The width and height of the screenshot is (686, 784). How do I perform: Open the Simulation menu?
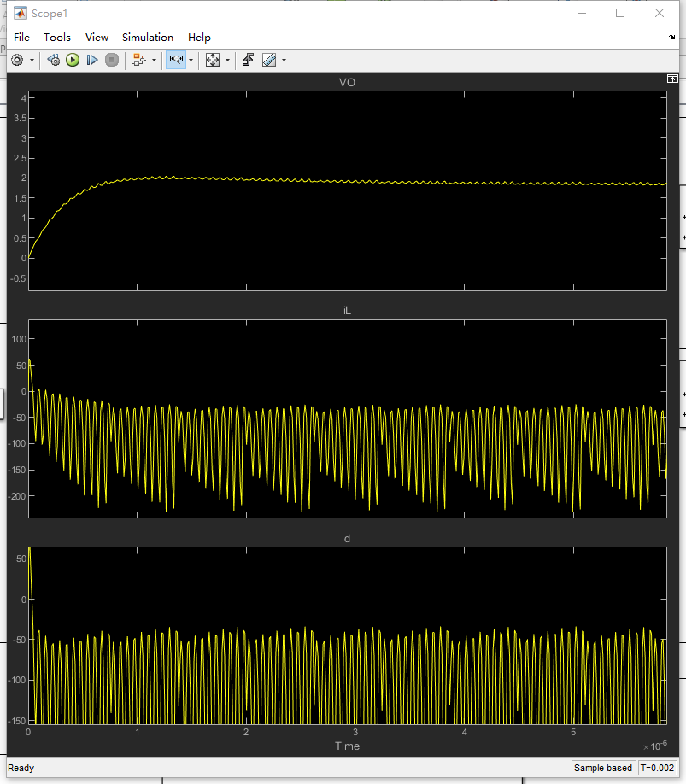148,38
